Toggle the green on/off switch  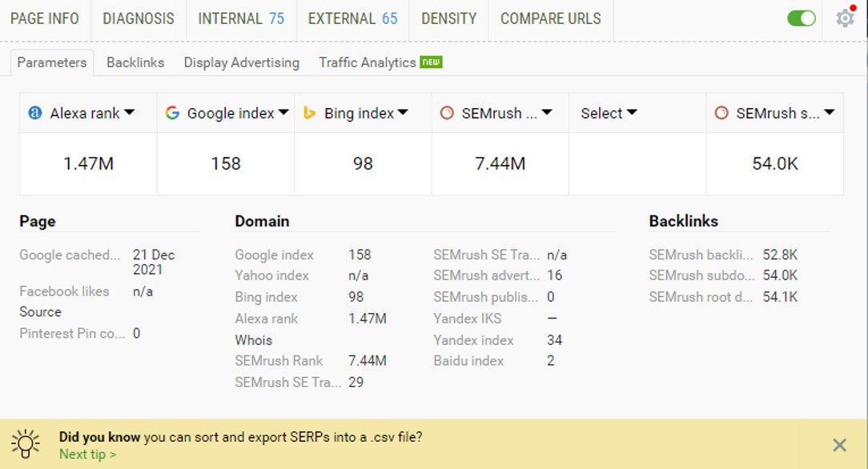[x=801, y=18]
